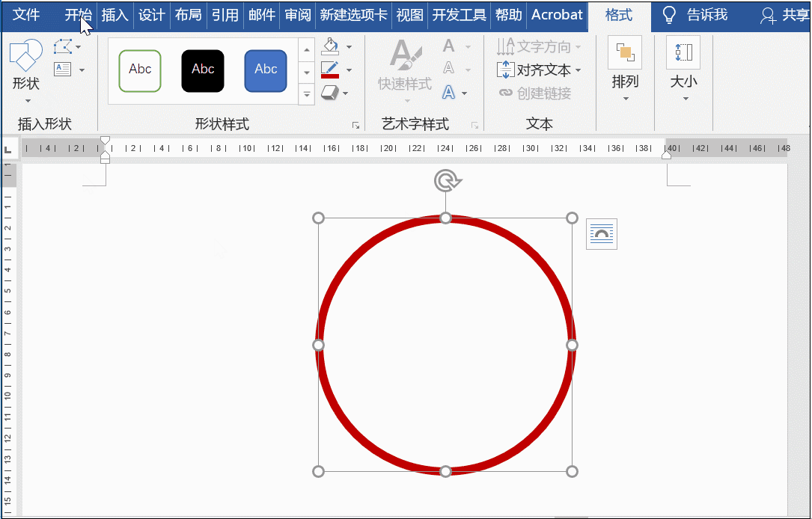The image size is (812, 519).
Task: Switch to the 视图 ribbon tab
Action: tap(409, 15)
